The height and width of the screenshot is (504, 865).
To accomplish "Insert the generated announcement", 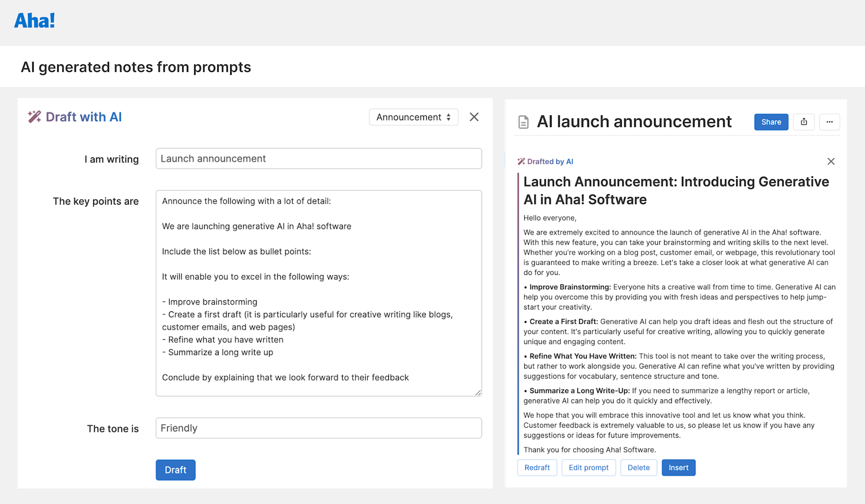I will 678,467.
